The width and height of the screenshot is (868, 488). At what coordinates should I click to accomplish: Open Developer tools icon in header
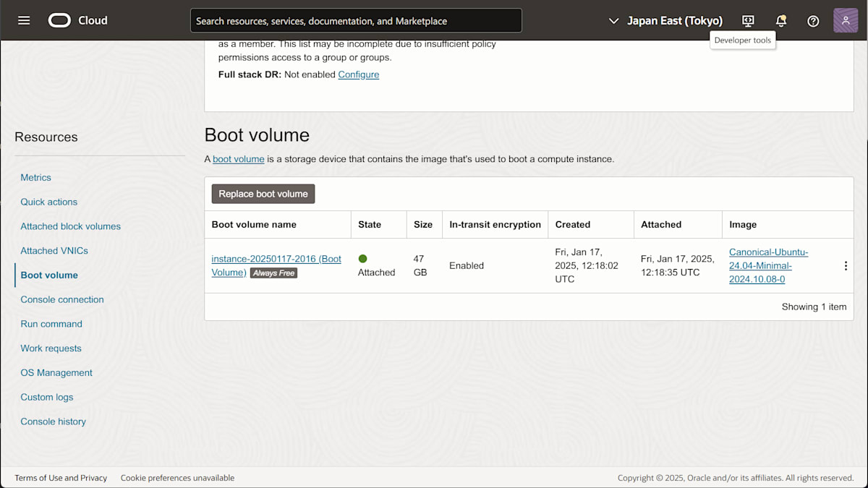748,21
